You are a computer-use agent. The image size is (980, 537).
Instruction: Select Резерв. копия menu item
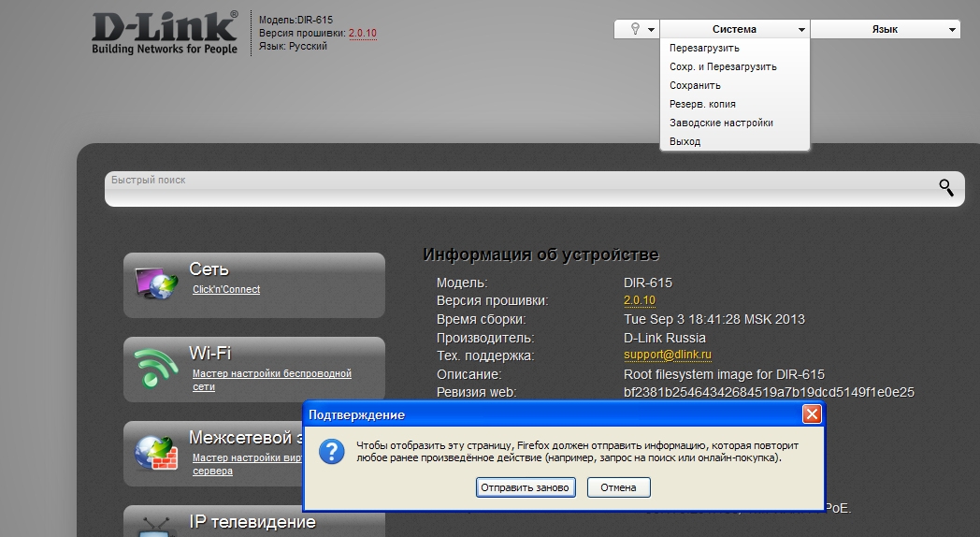click(x=702, y=104)
